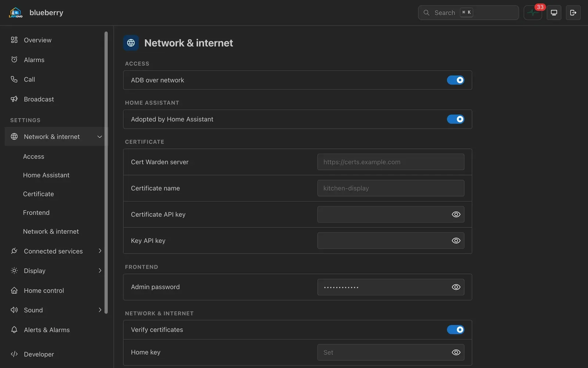
Task: Jump to Access subsection
Action: (x=33, y=156)
